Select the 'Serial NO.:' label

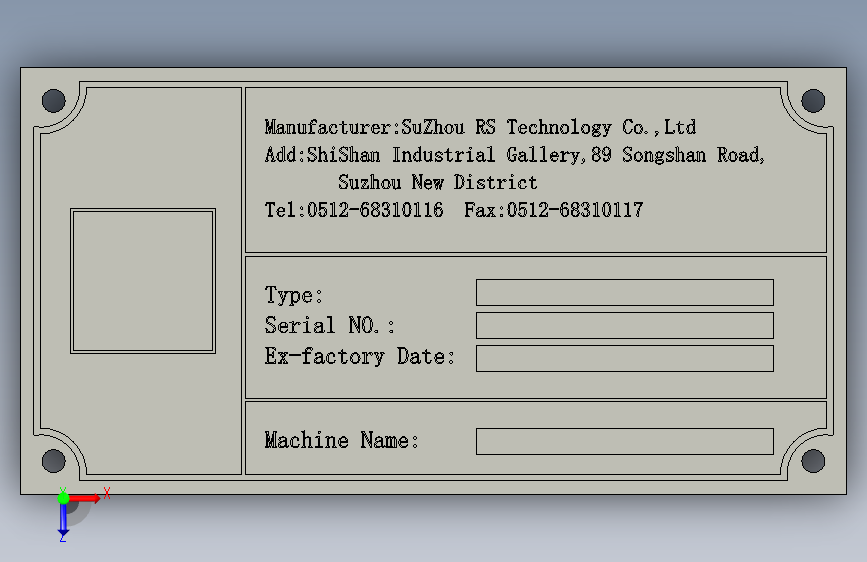(x=330, y=325)
